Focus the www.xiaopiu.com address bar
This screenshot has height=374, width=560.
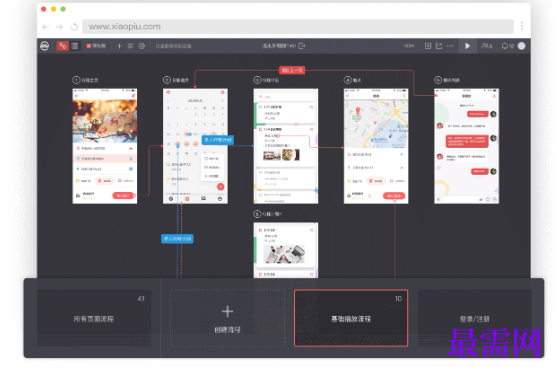point(298,27)
